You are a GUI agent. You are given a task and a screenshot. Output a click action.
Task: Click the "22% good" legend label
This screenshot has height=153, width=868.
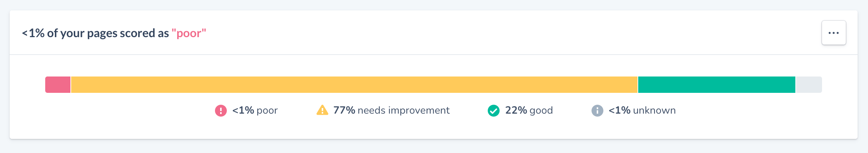pos(529,110)
